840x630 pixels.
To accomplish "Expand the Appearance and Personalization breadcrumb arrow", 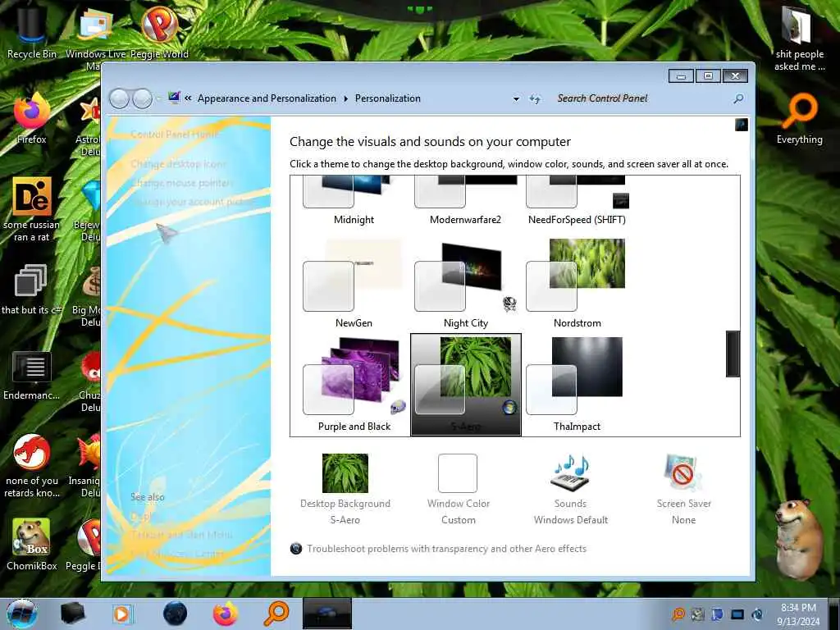I will click(345, 98).
